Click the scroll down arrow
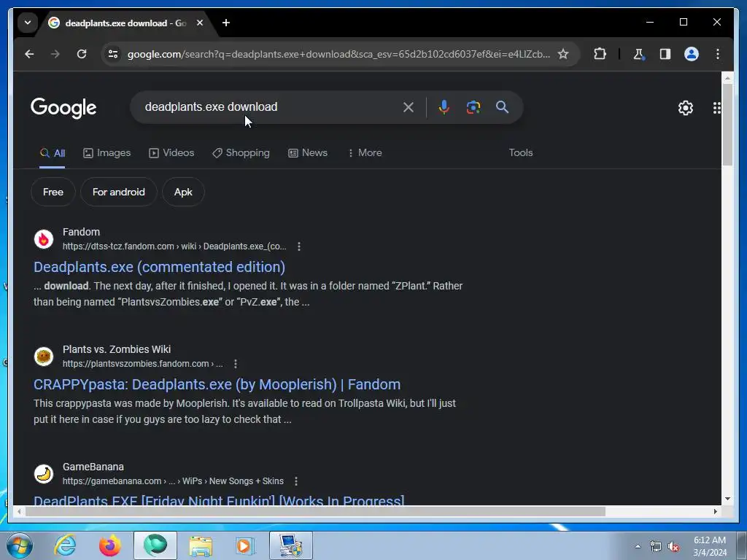 click(x=727, y=499)
